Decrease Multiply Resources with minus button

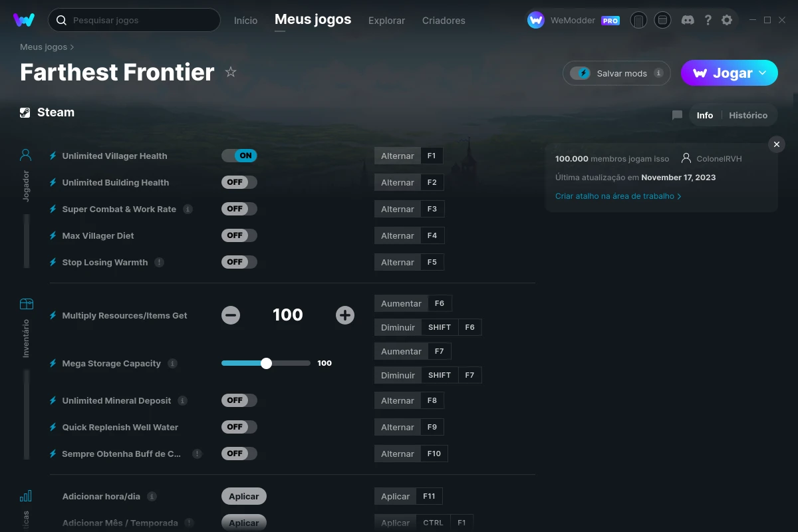[231, 315]
